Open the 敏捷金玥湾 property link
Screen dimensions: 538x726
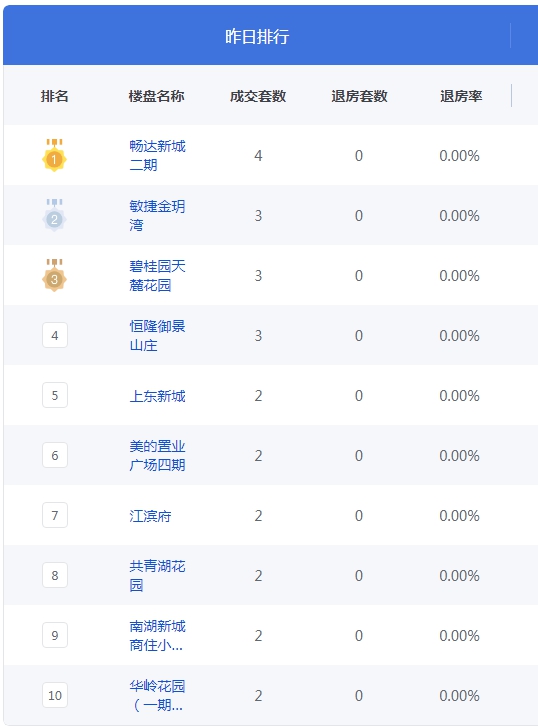(x=157, y=215)
